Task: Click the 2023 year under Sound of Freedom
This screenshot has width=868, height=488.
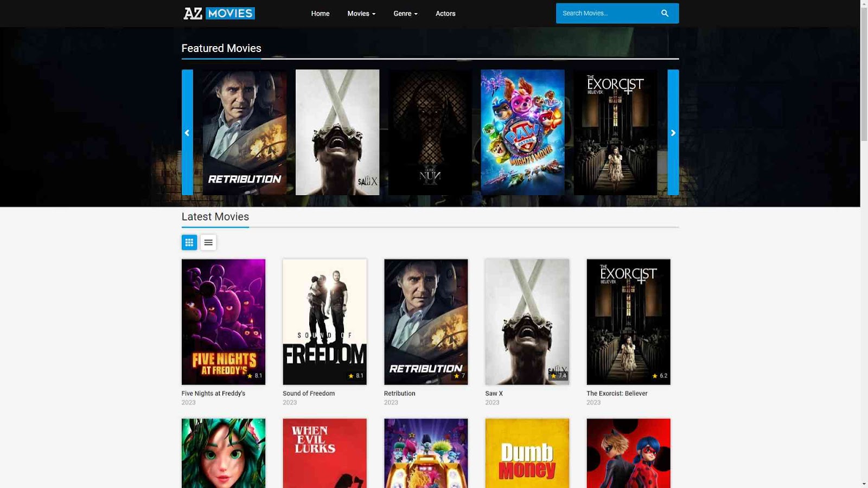Action: (290, 403)
